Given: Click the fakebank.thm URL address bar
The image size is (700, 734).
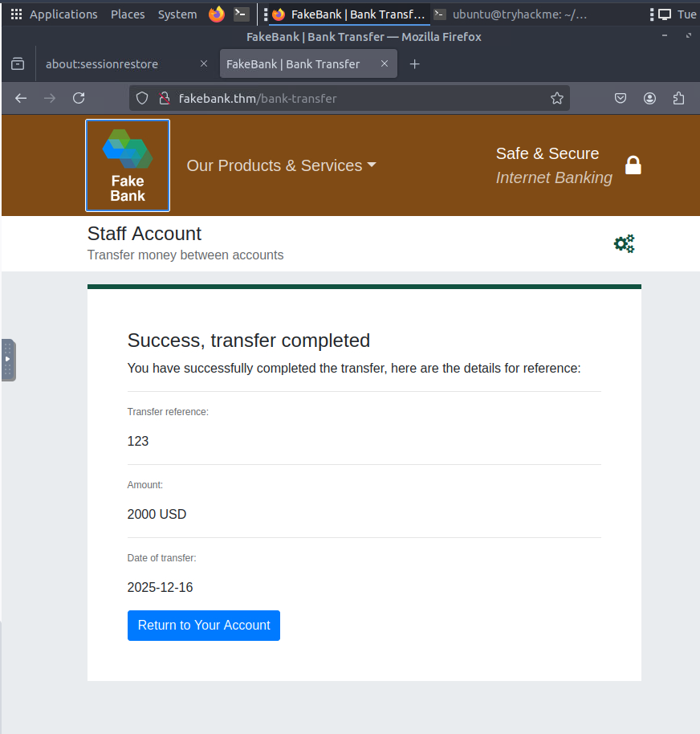Looking at the screenshot, I should 353,98.
